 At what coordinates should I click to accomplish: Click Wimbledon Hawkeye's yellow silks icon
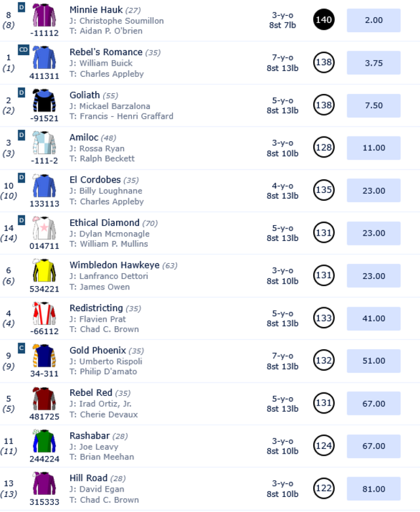click(44, 271)
